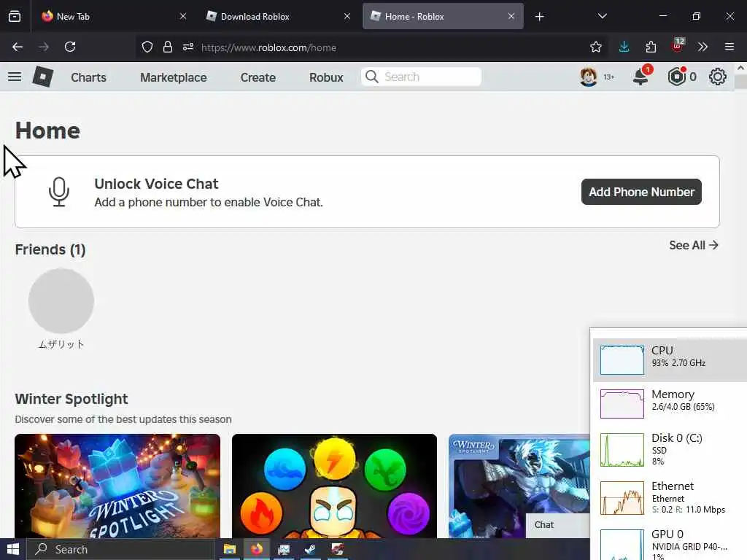Close the Download Roblox tab
The height and width of the screenshot is (560, 747).
347,16
